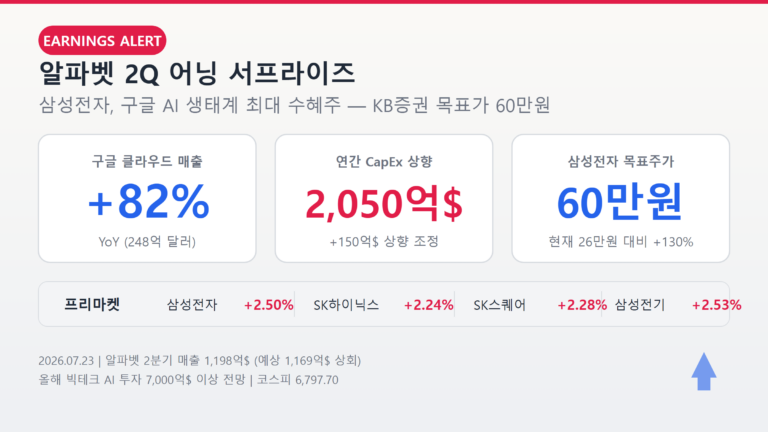
Task: Click the 알파벳 2Q 어닝 서프라이즈 headline
Action: click(x=196, y=73)
